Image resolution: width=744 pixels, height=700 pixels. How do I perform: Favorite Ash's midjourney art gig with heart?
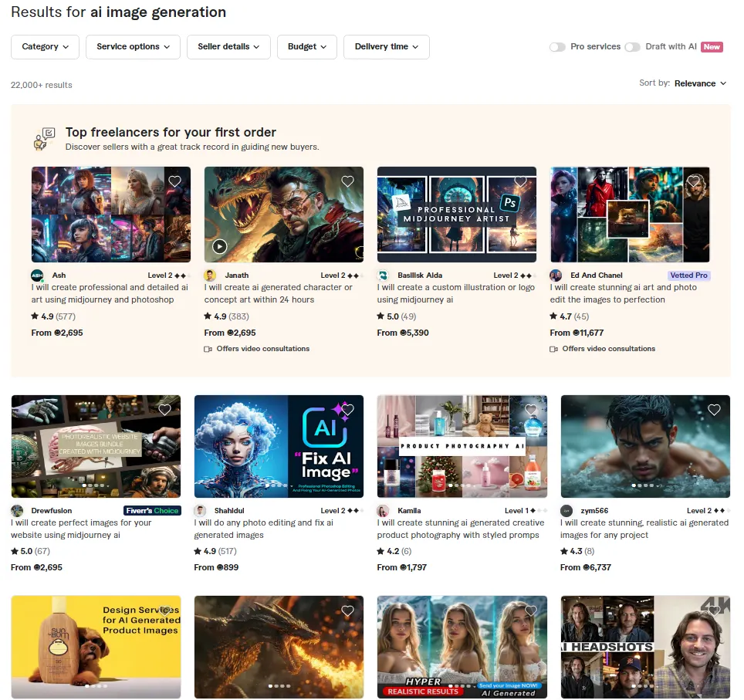point(174,181)
